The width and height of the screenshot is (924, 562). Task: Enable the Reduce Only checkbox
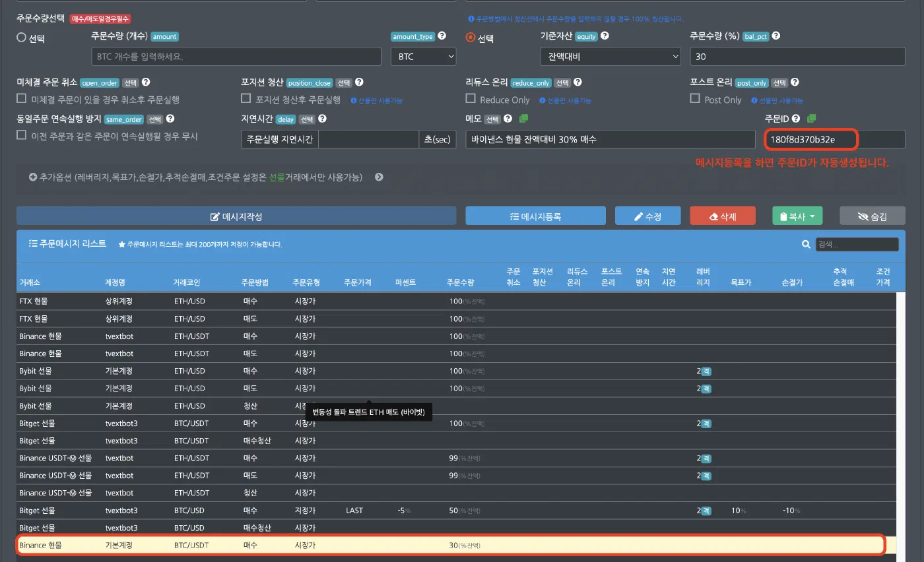pyautogui.click(x=471, y=98)
